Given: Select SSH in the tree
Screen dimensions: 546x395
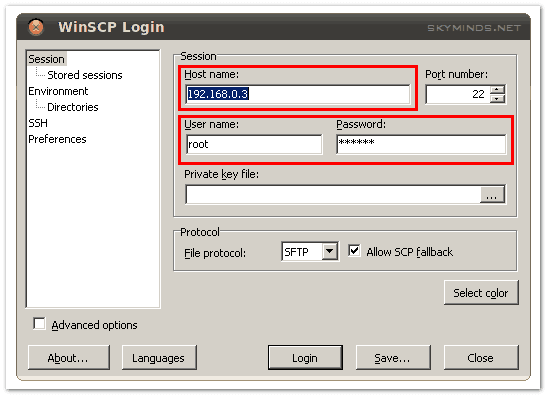Looking at the screenshot, I should pyautogui.click(x=38, y=123).
